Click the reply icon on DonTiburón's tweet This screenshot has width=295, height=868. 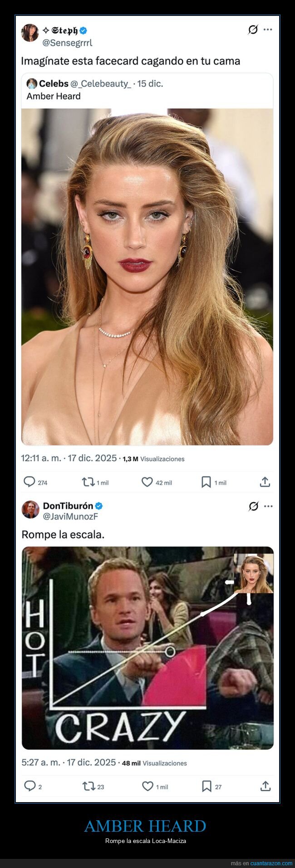(29, 786)
